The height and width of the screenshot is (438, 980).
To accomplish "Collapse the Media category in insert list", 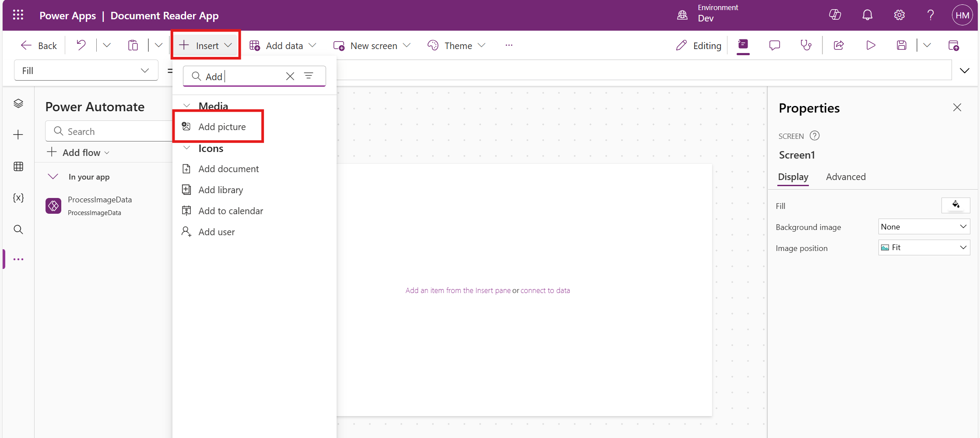I will [x=187, y=106].
